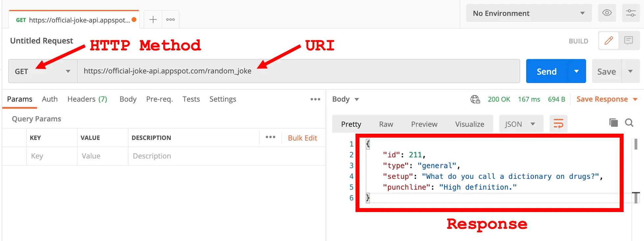The height and width of the screenshot is (241, 644).
Task: Click the BUILD mode label
Action: pos(578,41)
